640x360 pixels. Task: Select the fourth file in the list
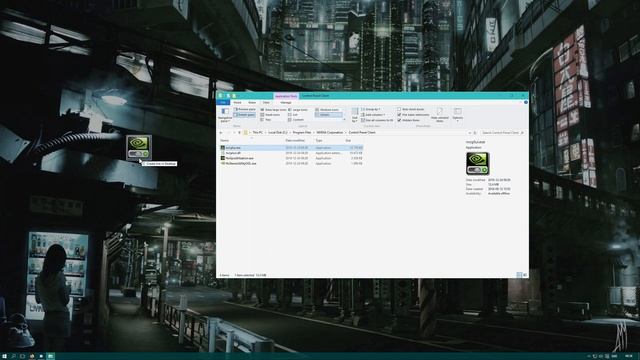point(291,163)
